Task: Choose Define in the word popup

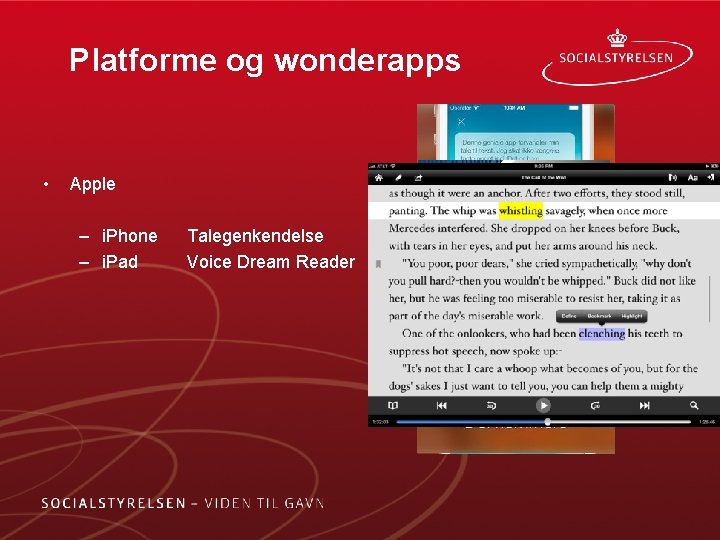Action: pos(568,316)
